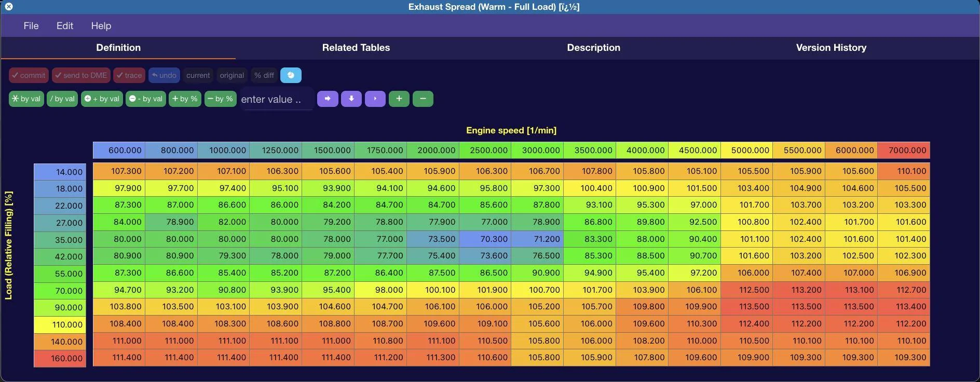Click the green plus button
Screen dimensions: 980x382
tap(399, 99)
